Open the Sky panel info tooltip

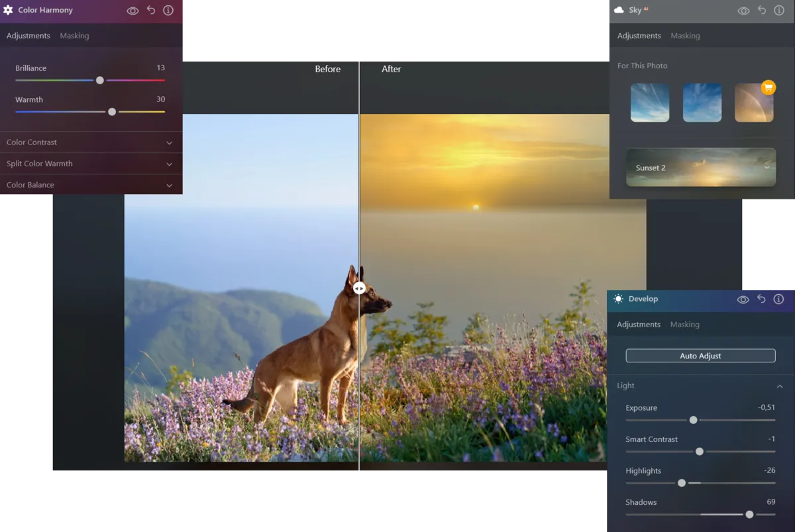[778, 11]
